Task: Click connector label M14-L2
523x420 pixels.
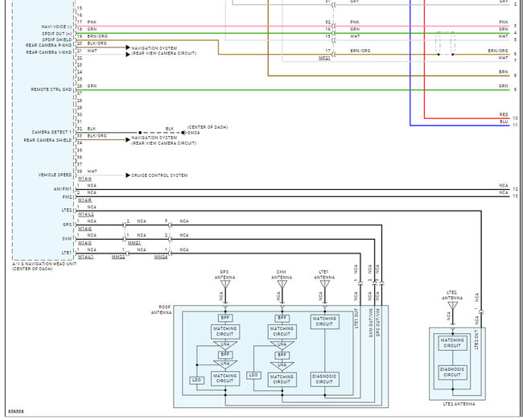Action: click(x=86, y=214)
